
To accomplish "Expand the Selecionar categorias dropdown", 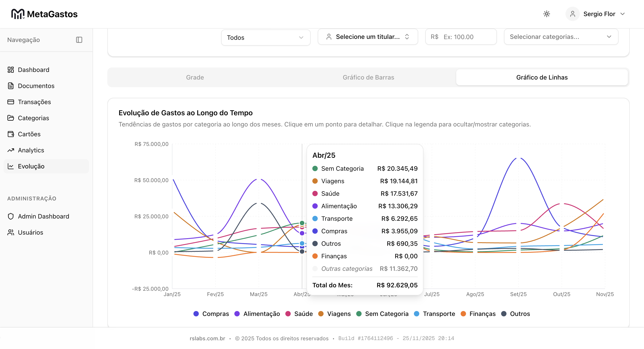I will 561,37.
